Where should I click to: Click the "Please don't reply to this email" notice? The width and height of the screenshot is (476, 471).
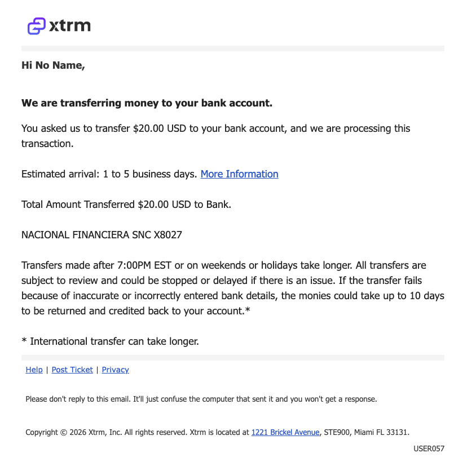click(x=201, y=399)
